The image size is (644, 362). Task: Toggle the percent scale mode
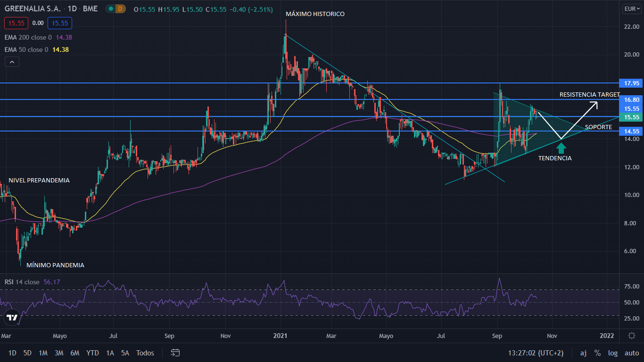click(x=597, y=353)
